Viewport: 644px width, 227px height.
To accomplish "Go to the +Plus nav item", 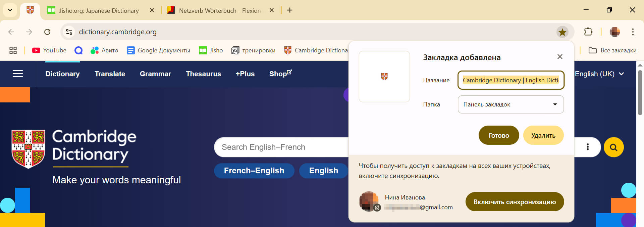I will tap(245, 74).
